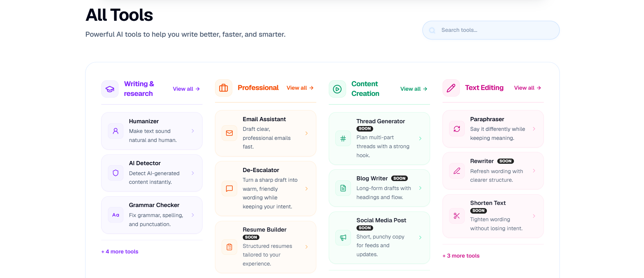Click the Rewriter pen icon
This screenshot has height=278, width=644.
pos(457,171)
